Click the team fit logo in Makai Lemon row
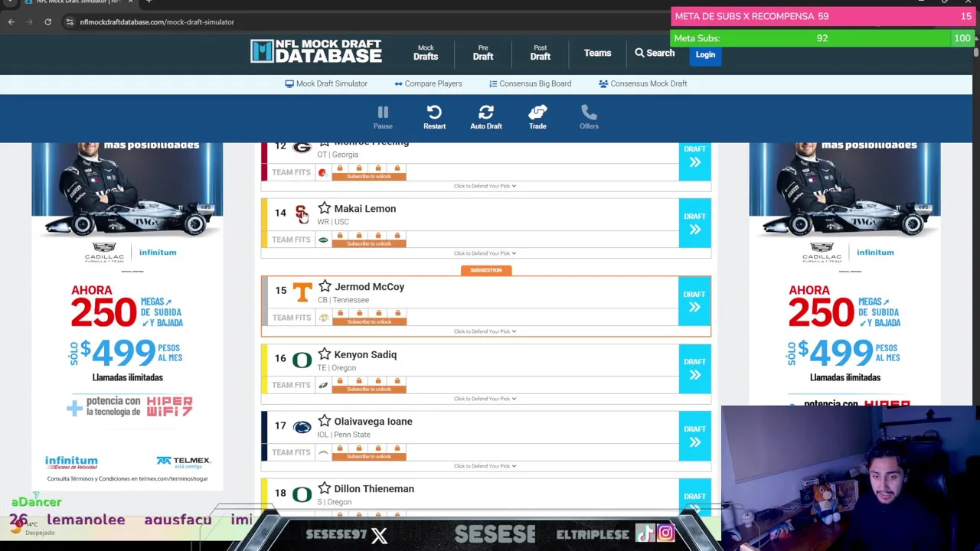 tap(323, 240)
